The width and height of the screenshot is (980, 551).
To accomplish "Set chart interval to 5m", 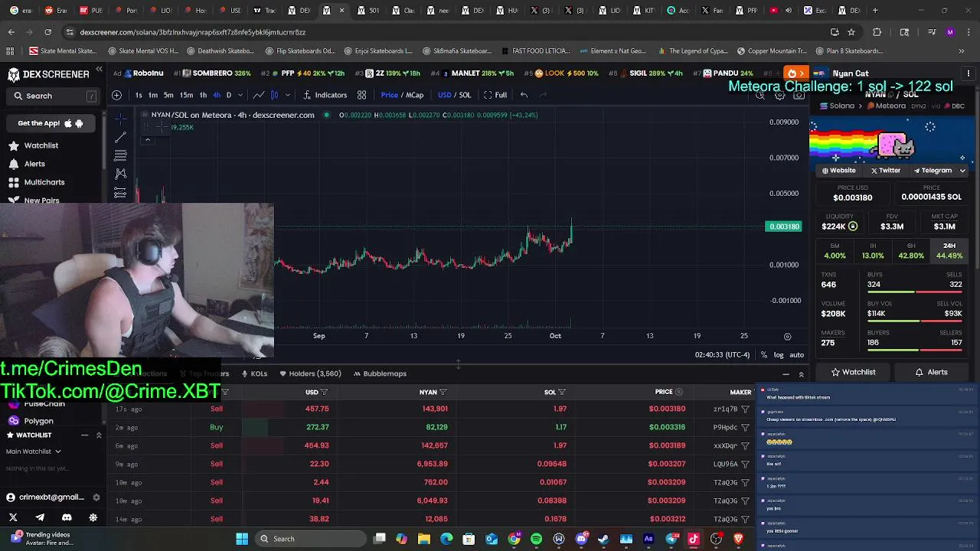I will click(168, 95).
